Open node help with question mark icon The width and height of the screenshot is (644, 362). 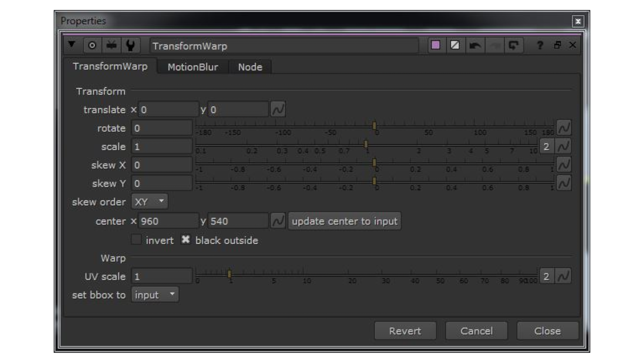[540, 45]
